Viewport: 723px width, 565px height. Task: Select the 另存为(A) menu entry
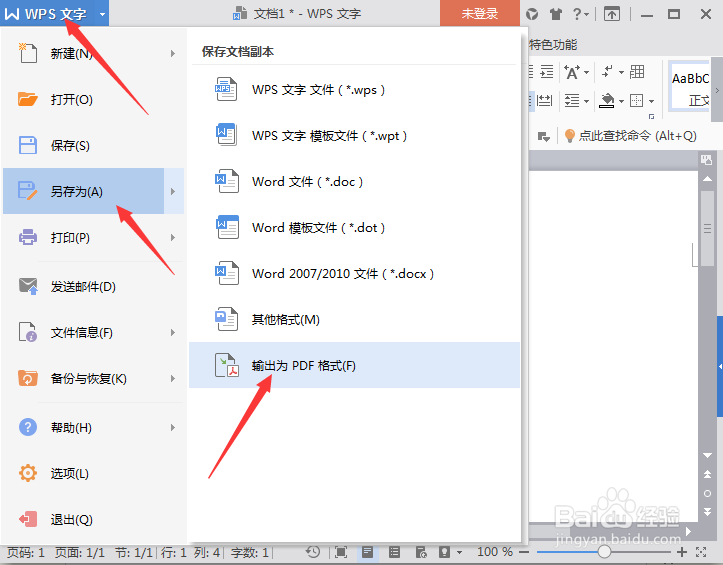tap(83, 191)
